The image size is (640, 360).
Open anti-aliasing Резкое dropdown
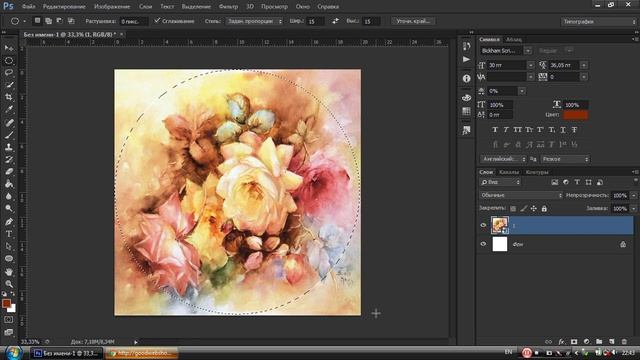tap(565, 159)
